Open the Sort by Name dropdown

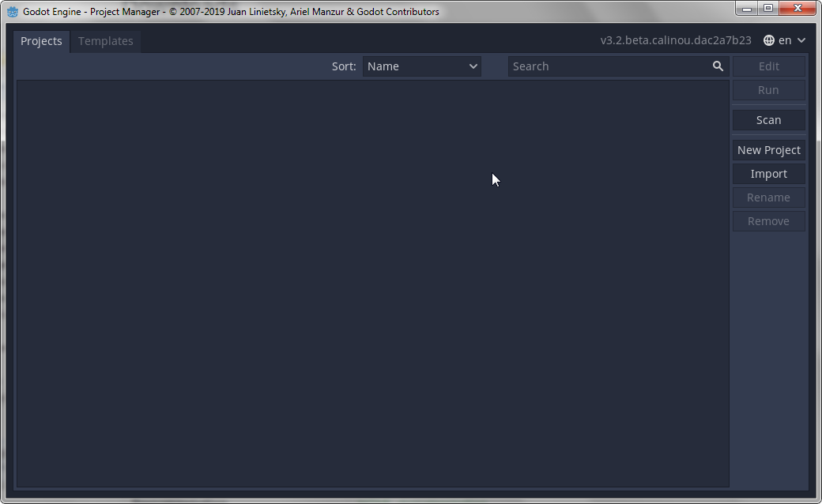coord(422,66)
